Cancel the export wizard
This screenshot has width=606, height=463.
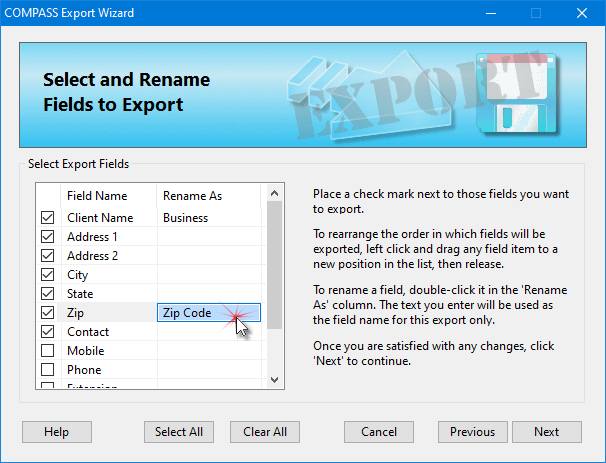click(x=379, y=432)
